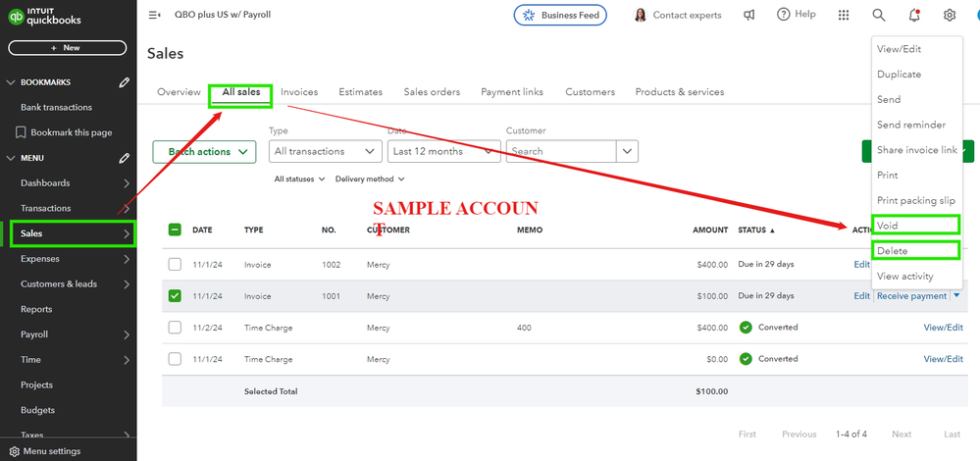Check the box for 11/2/24 Time Charge
980x461 pixels.
click(175, 328)
